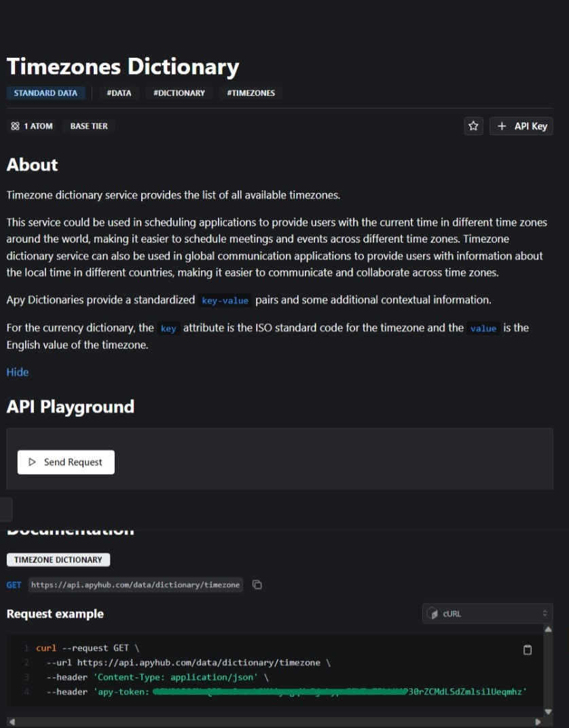
Task: Open the #DICTIONARY tag
Action: (179, 93)
